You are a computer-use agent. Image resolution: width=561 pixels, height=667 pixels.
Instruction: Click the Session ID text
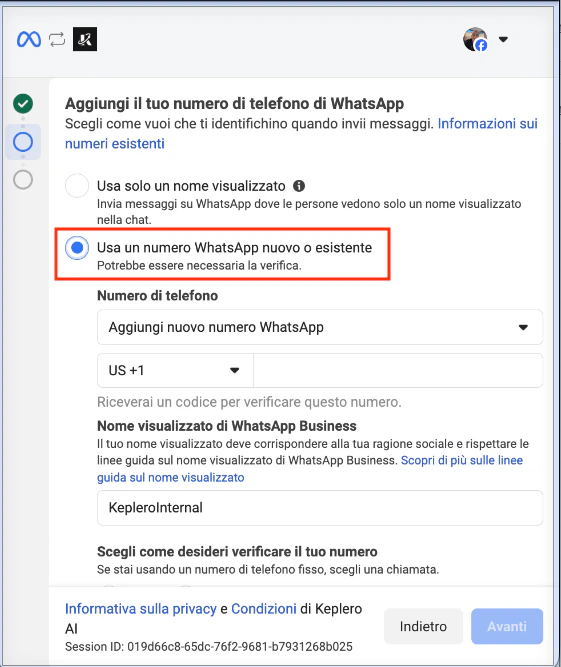pos(209,647)
